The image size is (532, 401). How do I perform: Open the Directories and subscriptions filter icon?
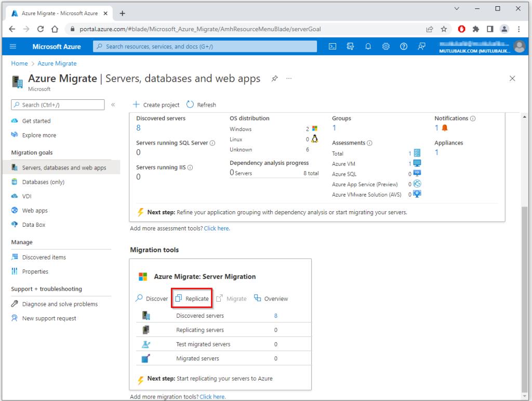point(350,46)
